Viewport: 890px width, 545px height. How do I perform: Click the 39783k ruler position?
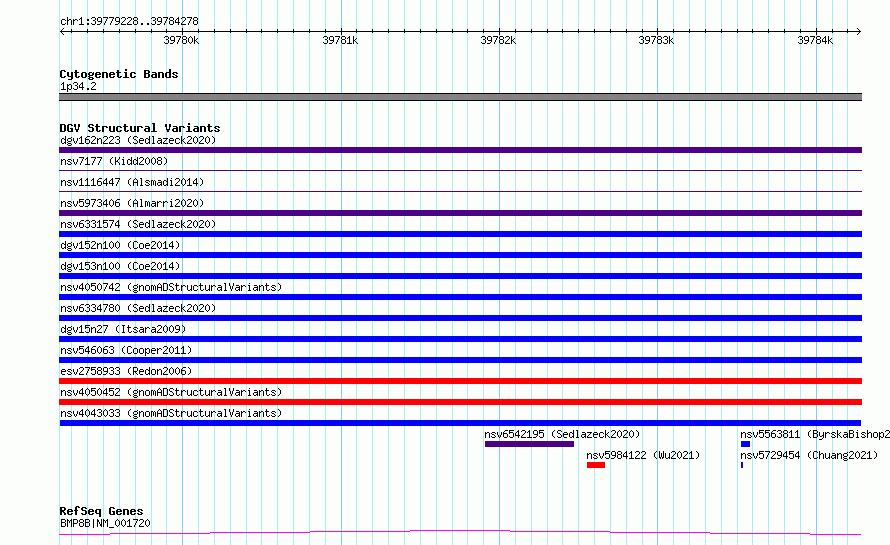tap(656, 40)
